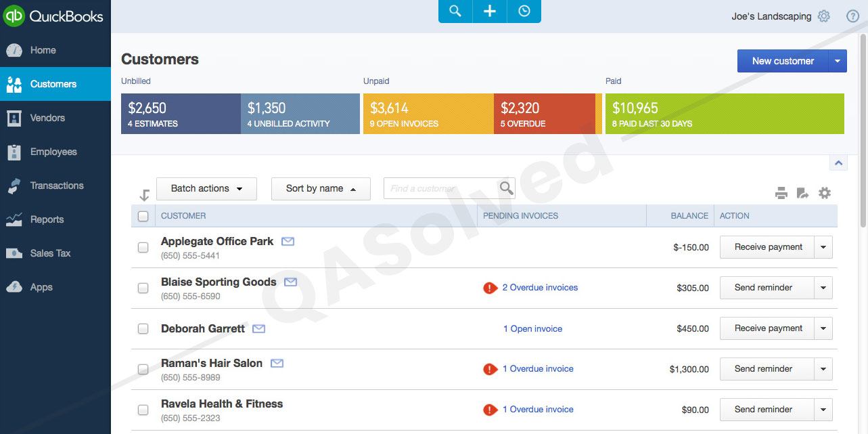The image size is (868, 434).
Task: Tick checkbox for Blaise Sporting Goods
Action: click(143, 288)
